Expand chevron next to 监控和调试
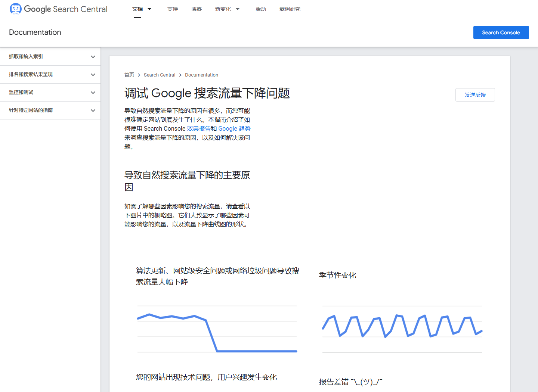538x392 pixels. (x=93, y=93)
